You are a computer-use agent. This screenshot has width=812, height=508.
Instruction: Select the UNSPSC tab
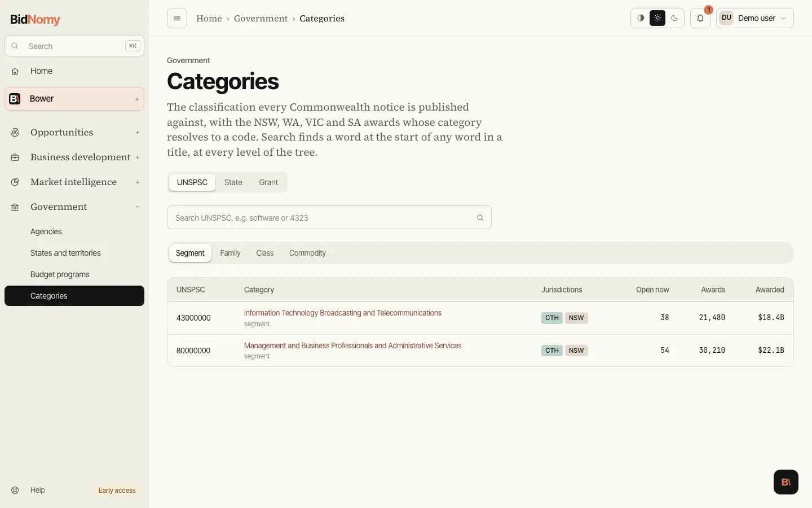point(192,182)
